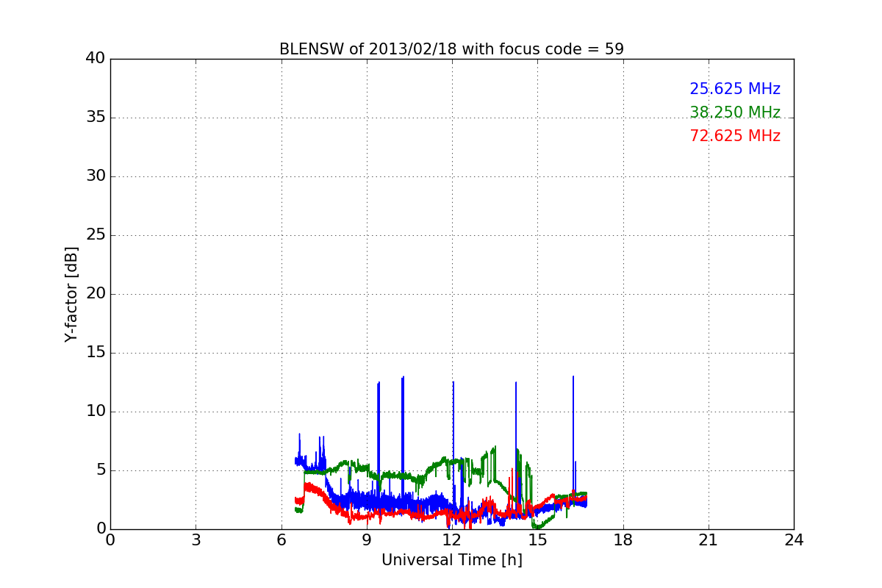Click the x-axis tick label 6

[281, 541]
